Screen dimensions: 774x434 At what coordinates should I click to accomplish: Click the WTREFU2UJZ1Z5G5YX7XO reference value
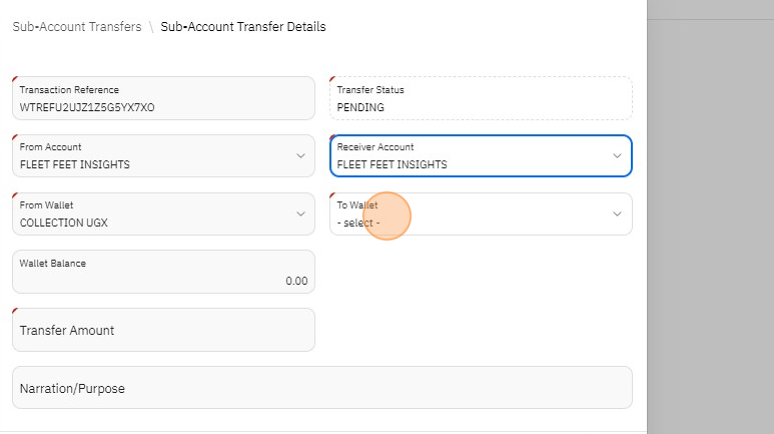[87, 107]
